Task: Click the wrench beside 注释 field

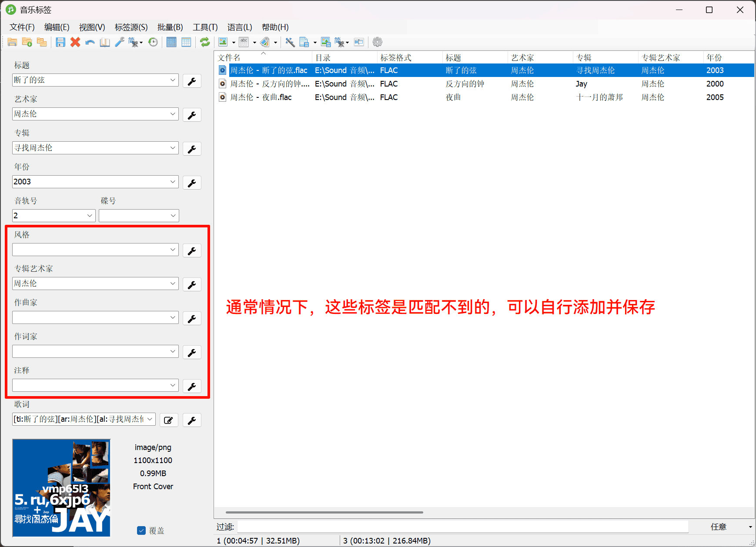Action: coord(192,386)
